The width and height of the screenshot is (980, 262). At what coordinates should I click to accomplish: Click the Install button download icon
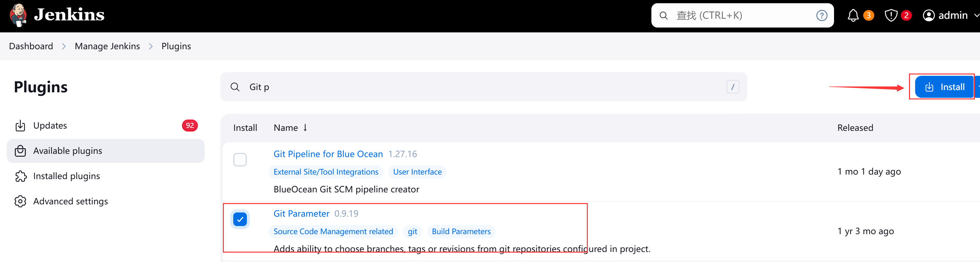click(929, 87)
